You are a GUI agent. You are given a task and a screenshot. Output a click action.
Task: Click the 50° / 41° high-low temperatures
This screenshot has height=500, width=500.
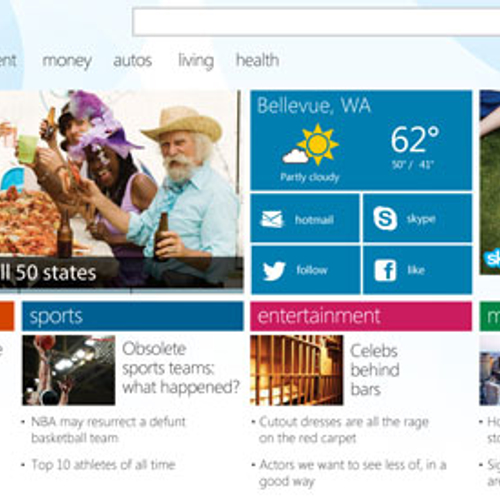point(413,165)
